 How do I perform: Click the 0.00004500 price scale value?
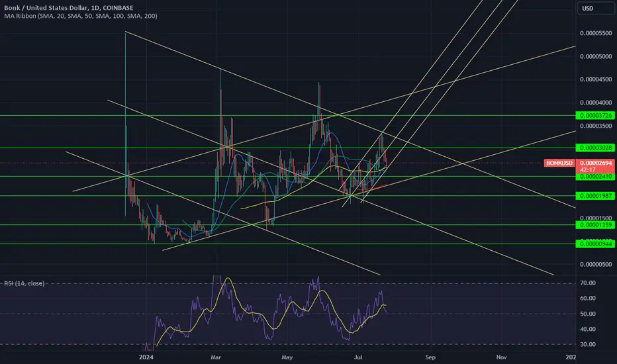point(596,79)
